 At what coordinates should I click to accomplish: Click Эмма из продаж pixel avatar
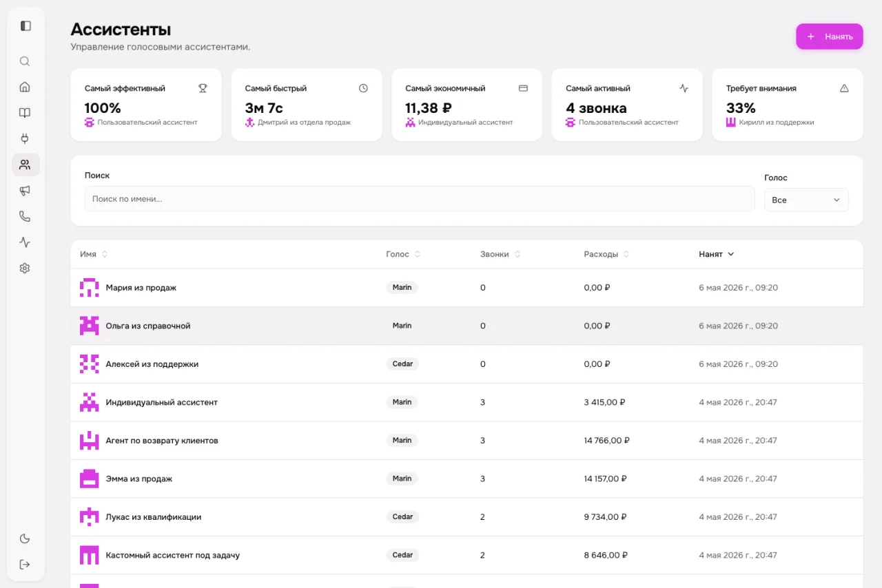[x=90, y=479]
